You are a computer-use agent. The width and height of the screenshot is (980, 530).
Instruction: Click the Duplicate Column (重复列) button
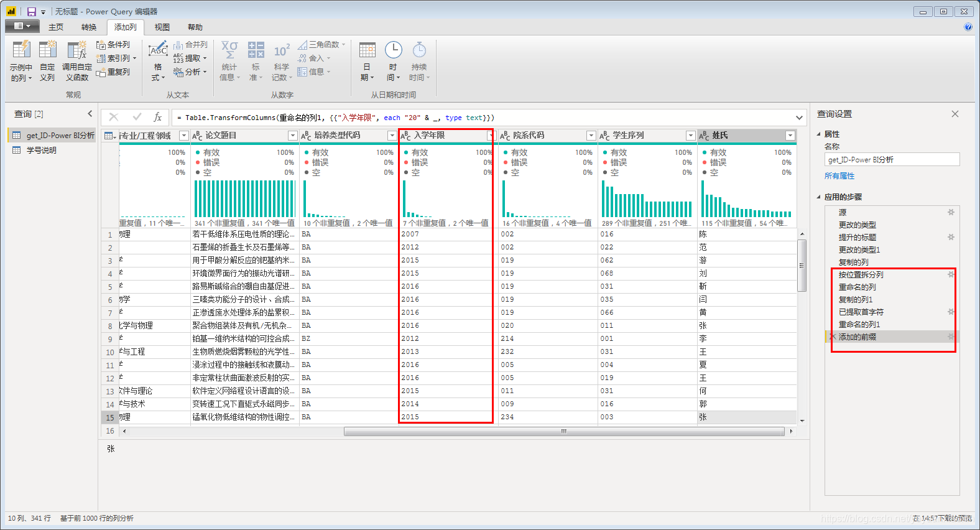(113, 72)
